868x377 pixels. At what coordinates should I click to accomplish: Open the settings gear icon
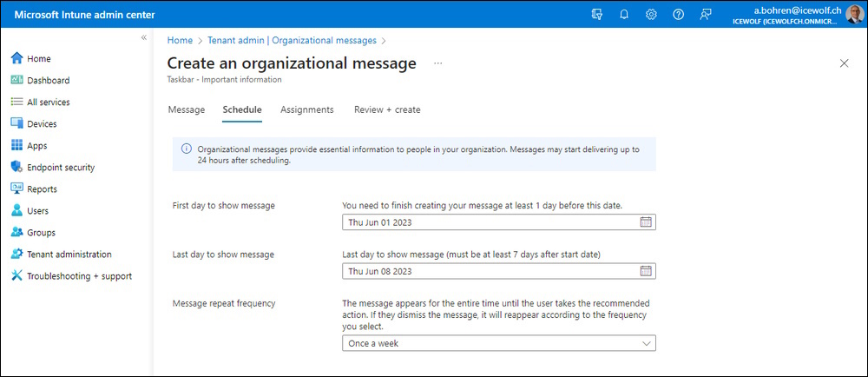pyautogui.click(x=651, y=15)
